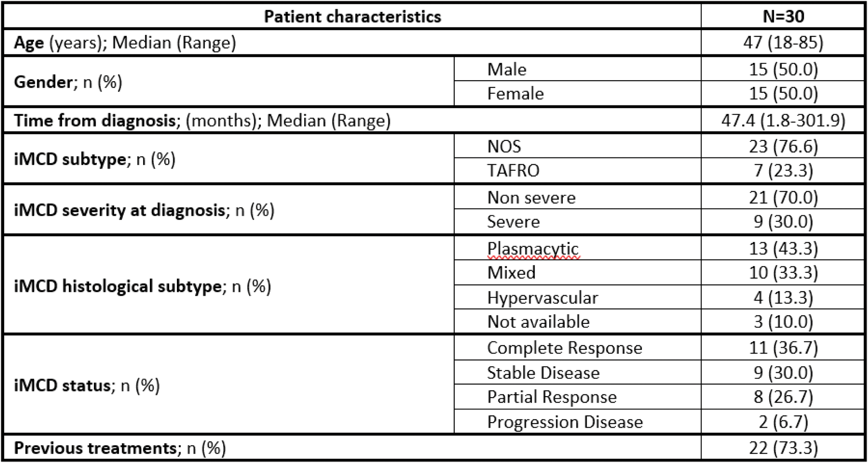This screenshot has width=868, height=463.
Task: Click the 'Non severe' cell
Action: tap(531, 198)
